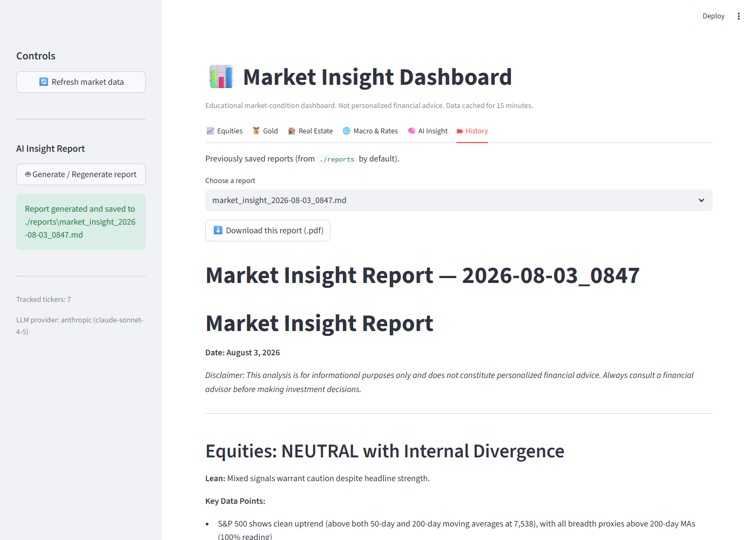The height and width of the screenshot is (540, 756).
Task: Refresh market data
Action: point(81,82)
